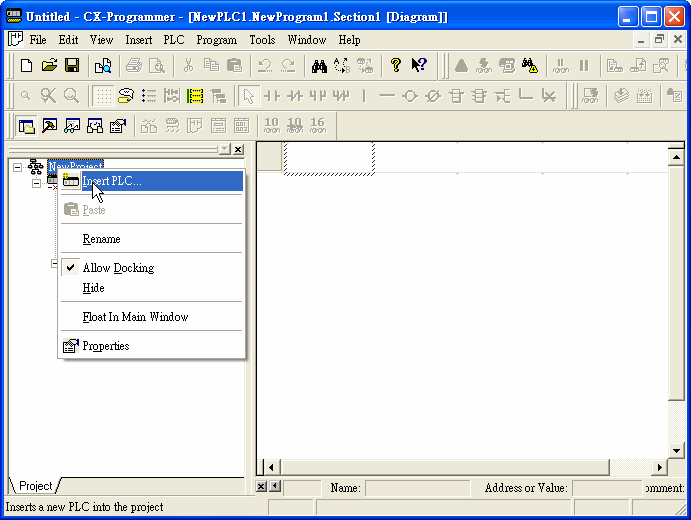The image size is (691, 520).
Task: Select the New Coil circle tool
Action: (410, 96)
